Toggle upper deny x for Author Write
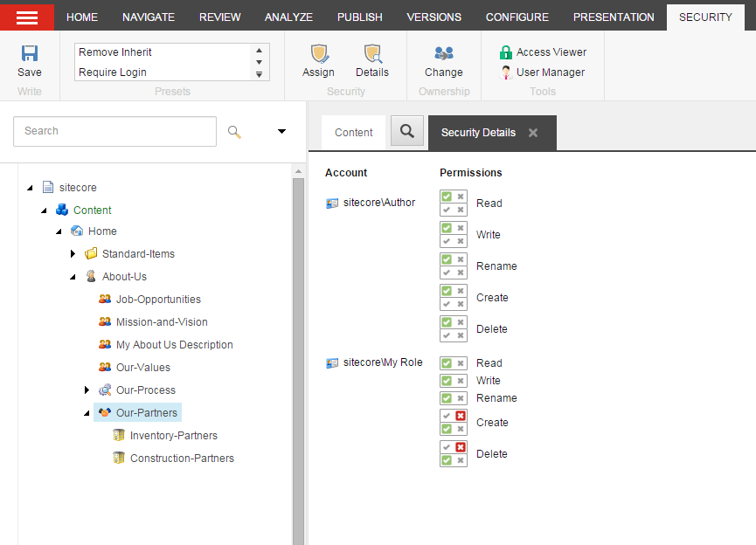The width and height of the screenshot is (756, 545). point(461,227)
